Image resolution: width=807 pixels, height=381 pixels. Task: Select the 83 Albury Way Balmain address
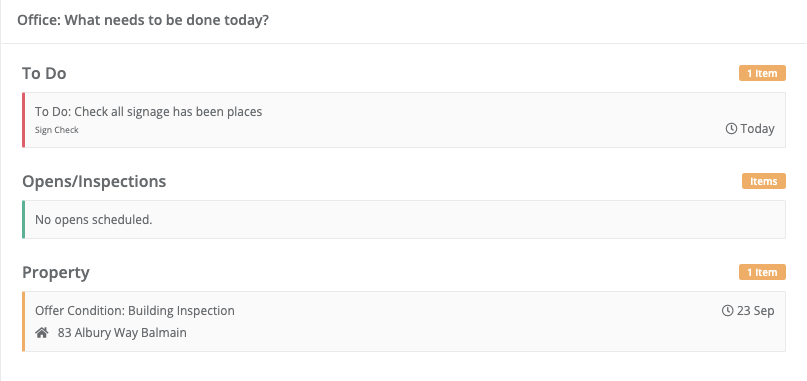pyautogui.click(x=122, y=333)
